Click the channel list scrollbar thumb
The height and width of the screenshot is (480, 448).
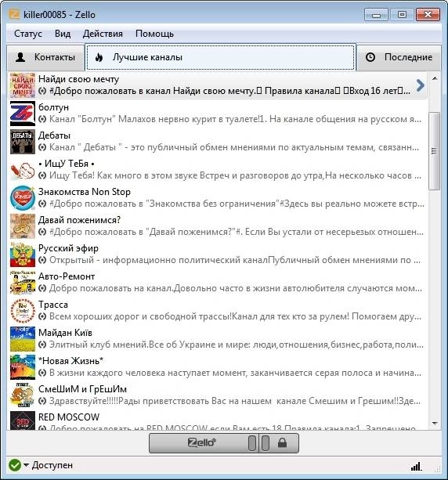(x=435, y=151)
